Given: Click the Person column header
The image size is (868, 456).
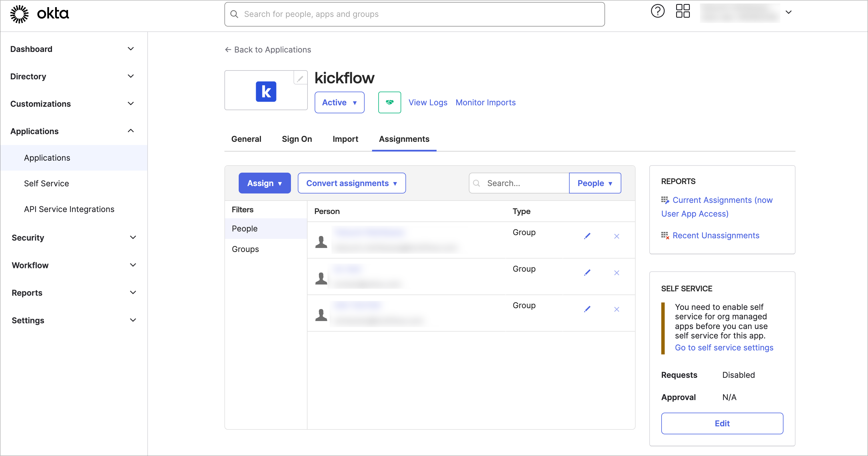Looking at the screenshot, I should (327, 211).
